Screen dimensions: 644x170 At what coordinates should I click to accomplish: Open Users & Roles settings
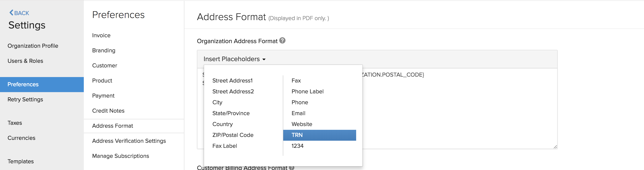[x=25, y=61]
